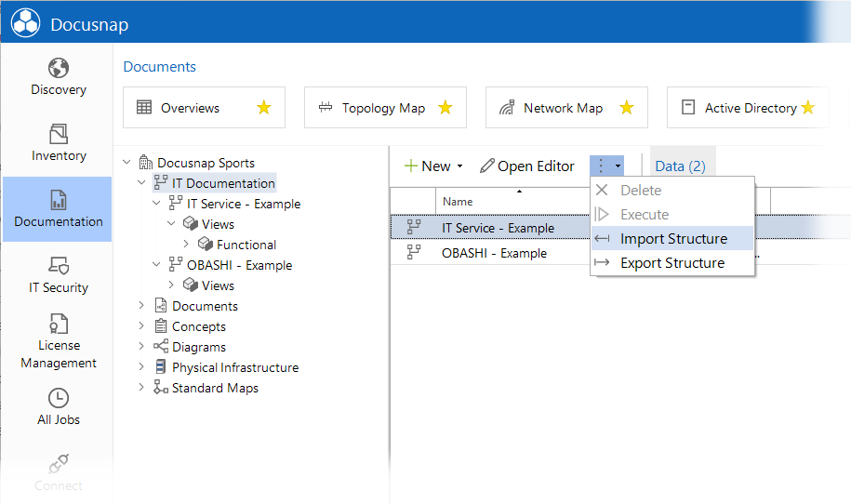Collapse OBASHI - Example in tree

point(156,264)
